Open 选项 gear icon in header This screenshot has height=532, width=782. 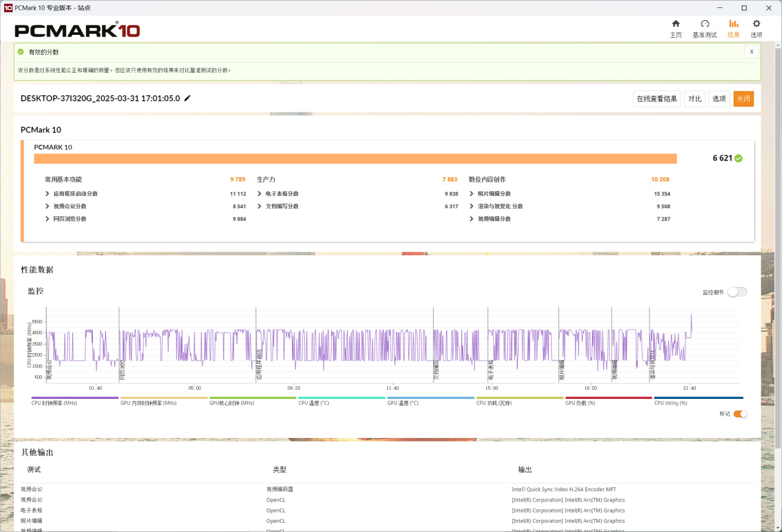click(x=756, y=24)
